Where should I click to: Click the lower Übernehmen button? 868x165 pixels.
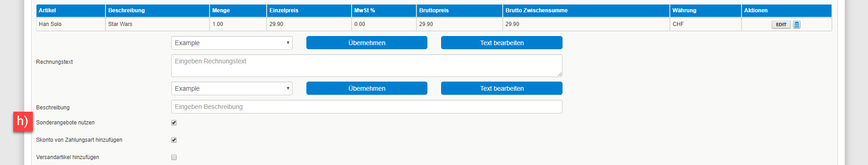pyautogui.click(x=367, y=88)
